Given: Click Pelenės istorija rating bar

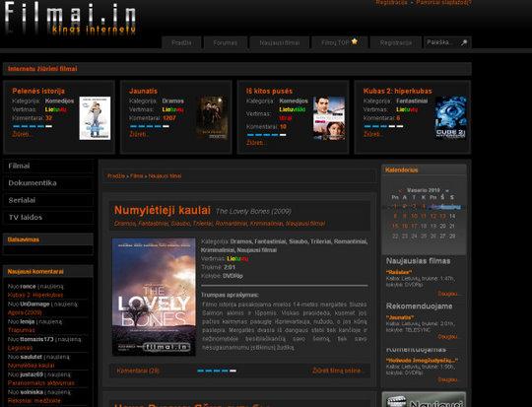Looking at the screenshot, I should 33,126.
